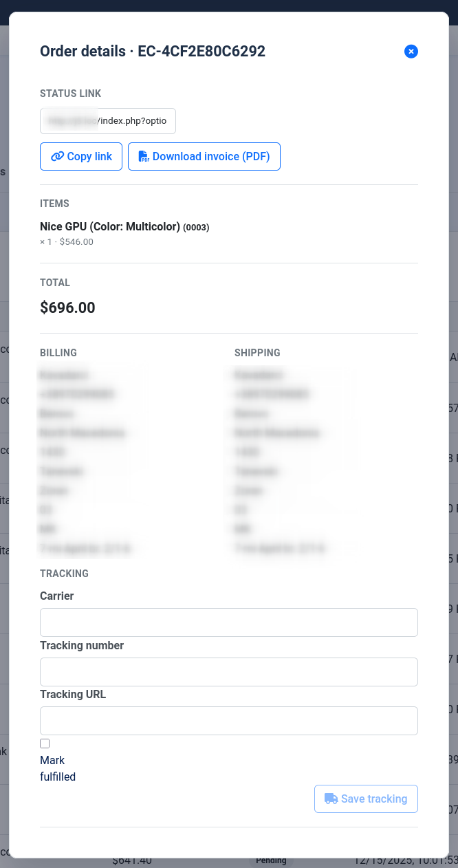
Task: Click the BILLING section heading
Action: click(x=58, y=352)
